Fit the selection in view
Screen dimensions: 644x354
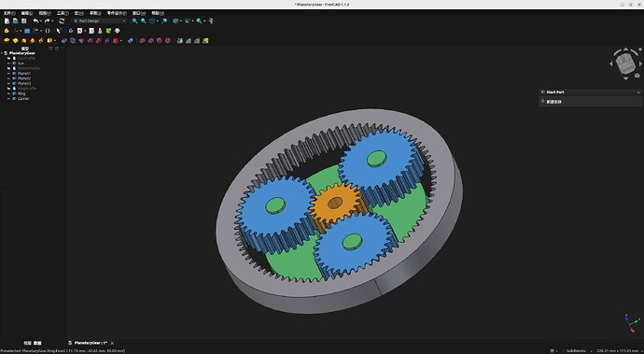pyautogui.click(x=144, y=21)
